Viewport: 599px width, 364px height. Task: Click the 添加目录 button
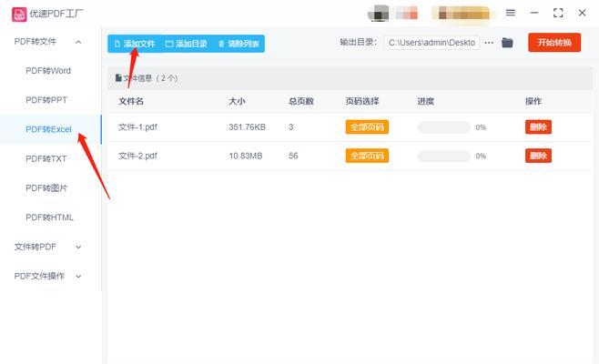coord(187,44)
